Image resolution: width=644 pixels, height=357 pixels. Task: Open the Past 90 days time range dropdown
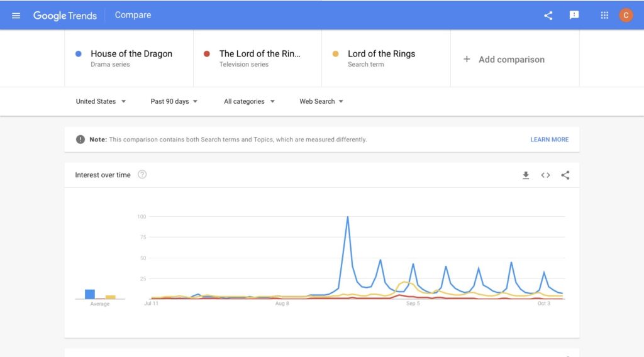[x=174, y=101]
